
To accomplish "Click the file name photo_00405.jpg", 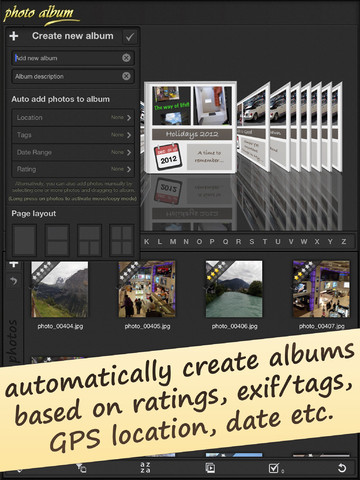I will point(147,326).
